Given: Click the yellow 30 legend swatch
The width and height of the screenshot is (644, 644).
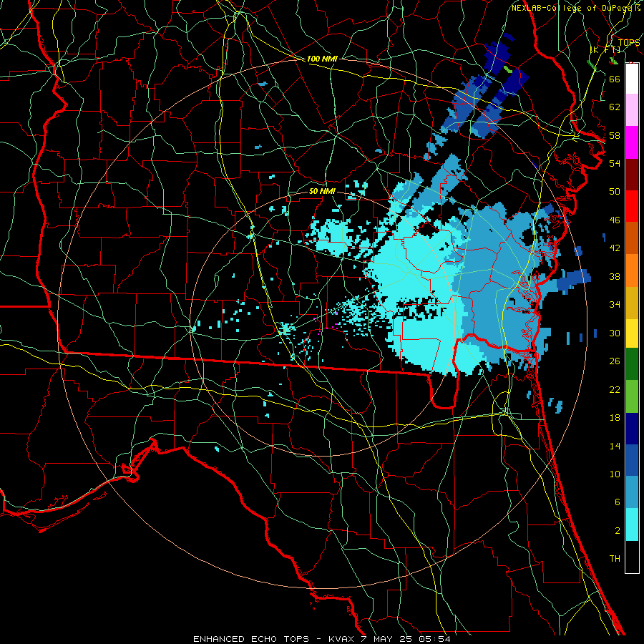Looking at the screenshot, I should [x=632, y=333].
